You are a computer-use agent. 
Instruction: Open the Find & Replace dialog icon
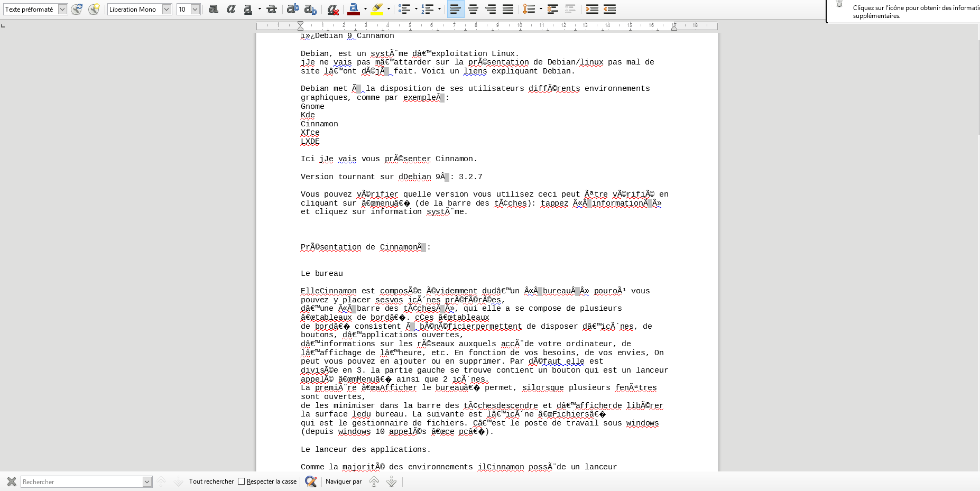coord(311,481)
